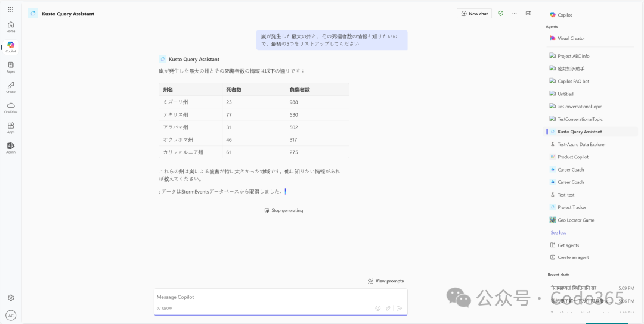Click the オクラホマ州 table cell
Image resolution: width=644 pixels, height=324 pixels.
point(191,140)
